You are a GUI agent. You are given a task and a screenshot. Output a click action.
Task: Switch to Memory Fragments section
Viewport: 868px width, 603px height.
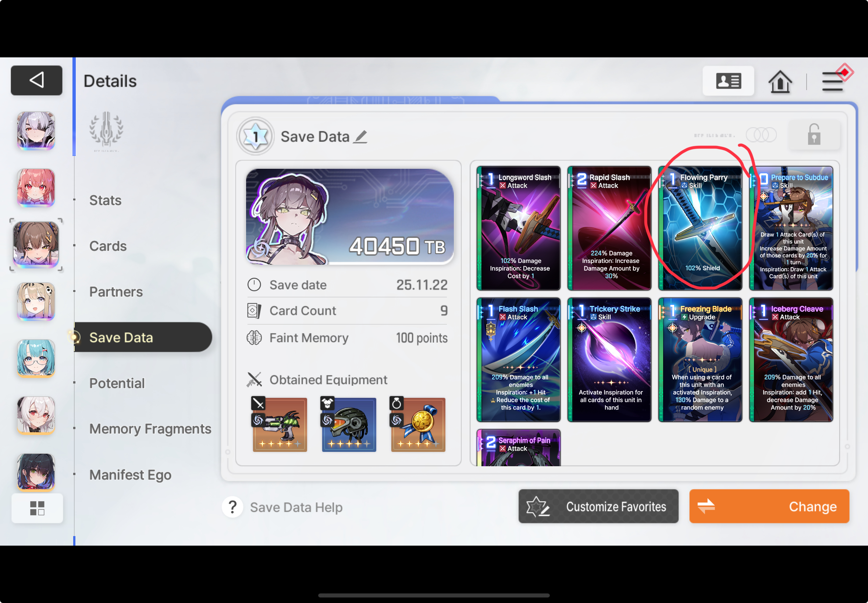(150, 429)
